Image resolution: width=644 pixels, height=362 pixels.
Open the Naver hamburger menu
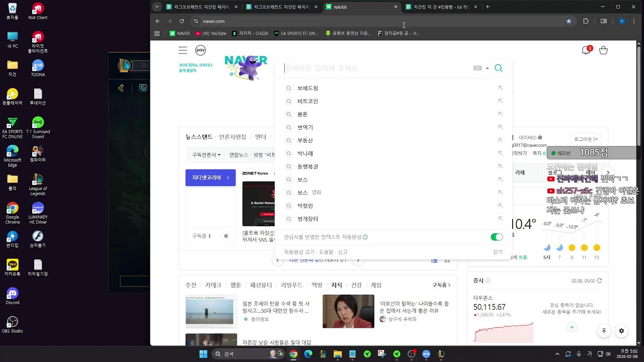(x=183, y=50)
